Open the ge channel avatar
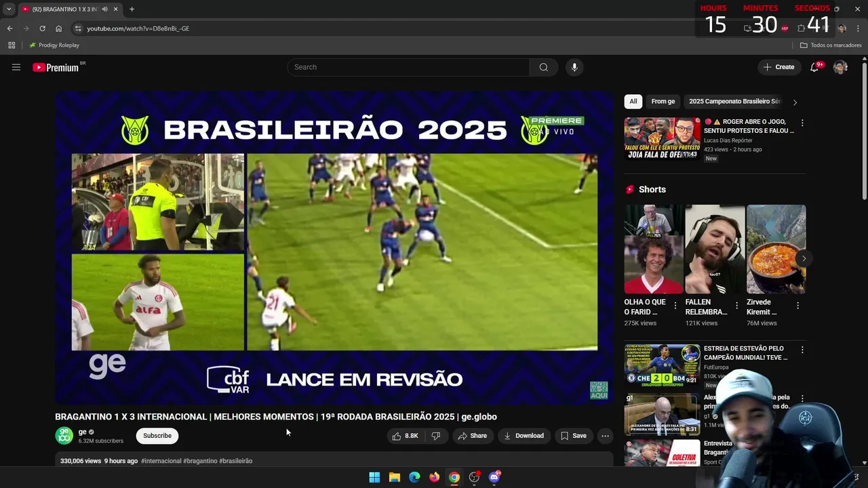The height and width of the screenshot is (488, 868). 64,436
